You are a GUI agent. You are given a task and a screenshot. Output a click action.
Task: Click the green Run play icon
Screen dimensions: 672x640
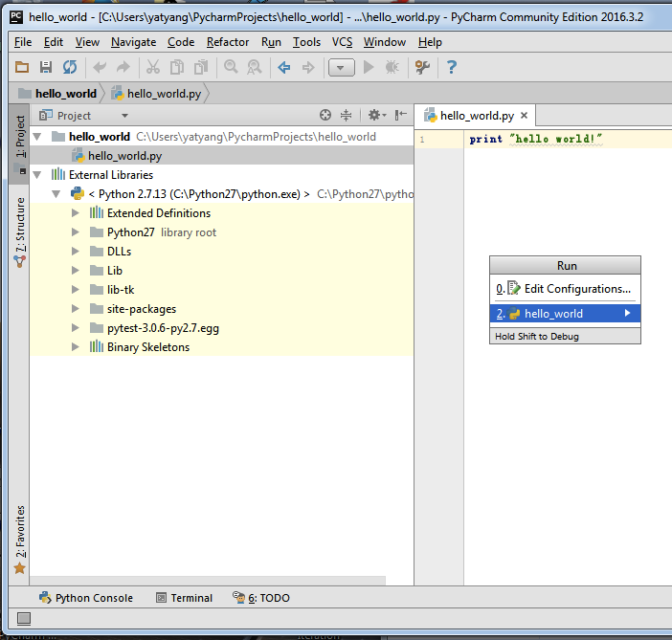pos(369,67)
